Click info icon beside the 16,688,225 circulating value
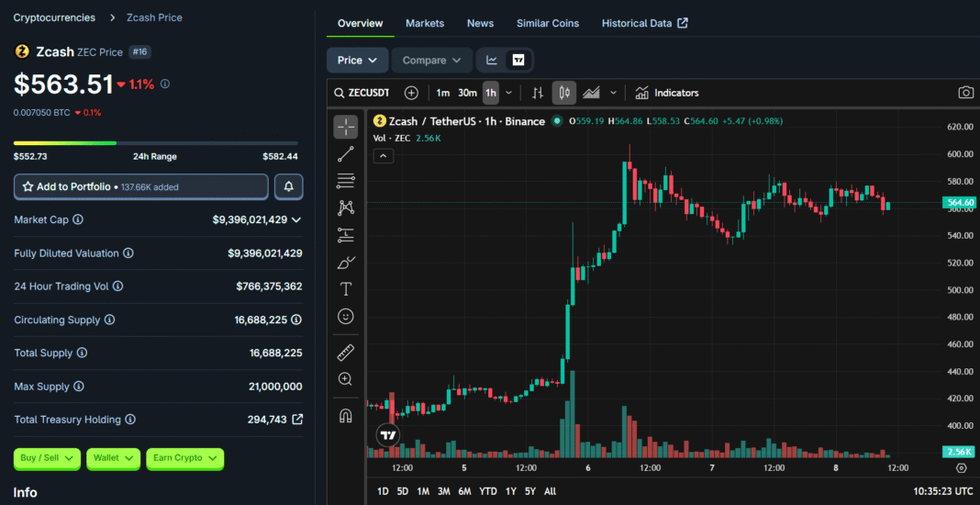 pos(296,320)
